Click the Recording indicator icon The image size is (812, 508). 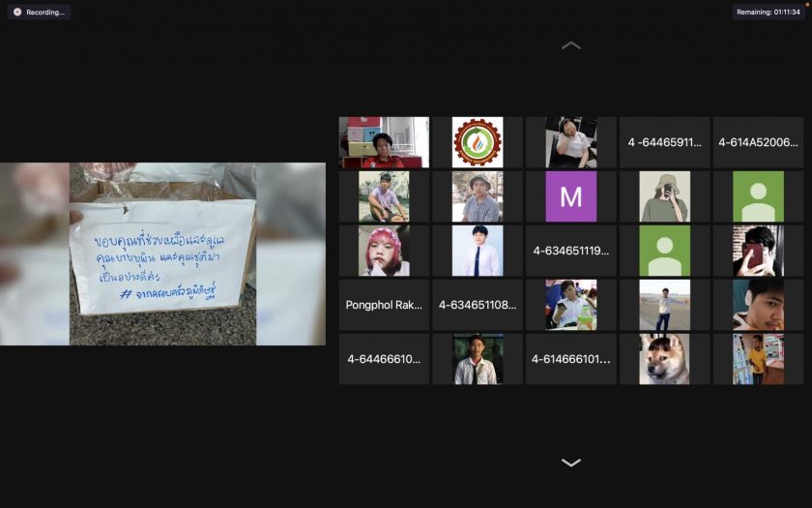coord(17,13)
